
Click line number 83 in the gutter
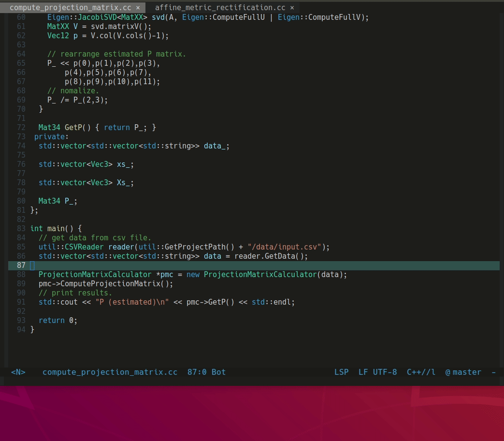(x=21, y=229)
